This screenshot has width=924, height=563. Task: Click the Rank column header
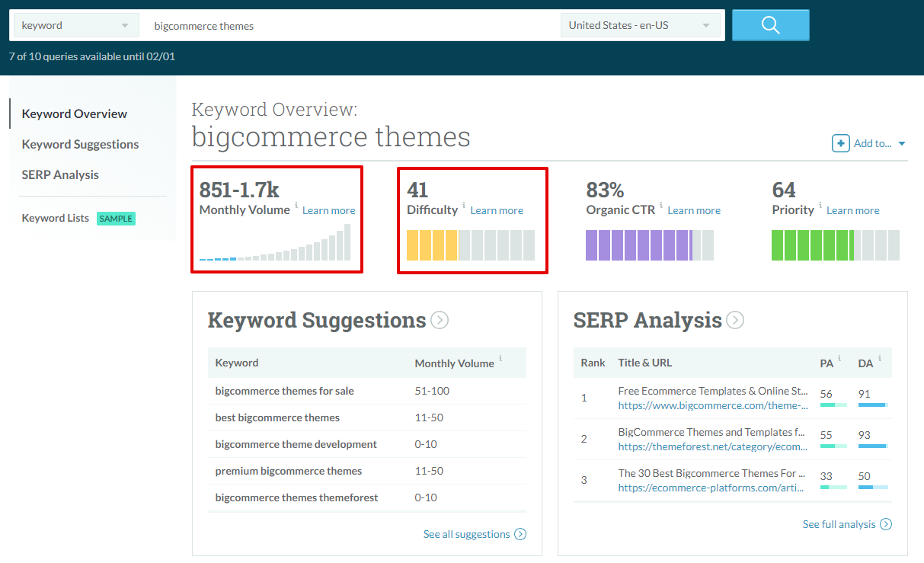(x=593, y=363)
